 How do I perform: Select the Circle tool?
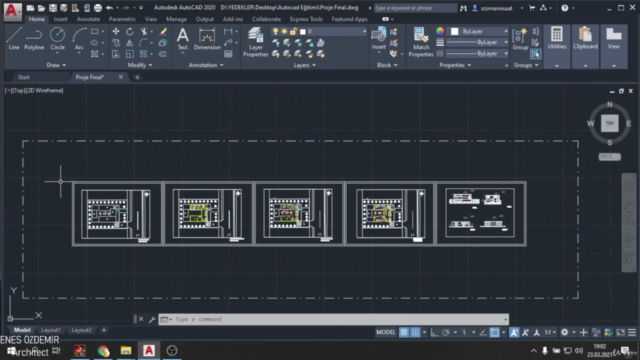pyautogui.click(x=58, y=39)
